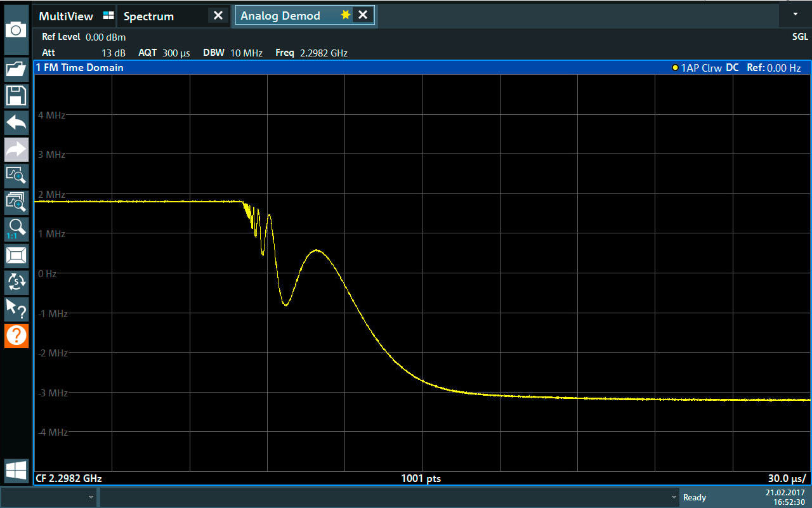Click the -4 MHz axis label
This screenshot has width=812, height=508.
[x=51, y=432]
